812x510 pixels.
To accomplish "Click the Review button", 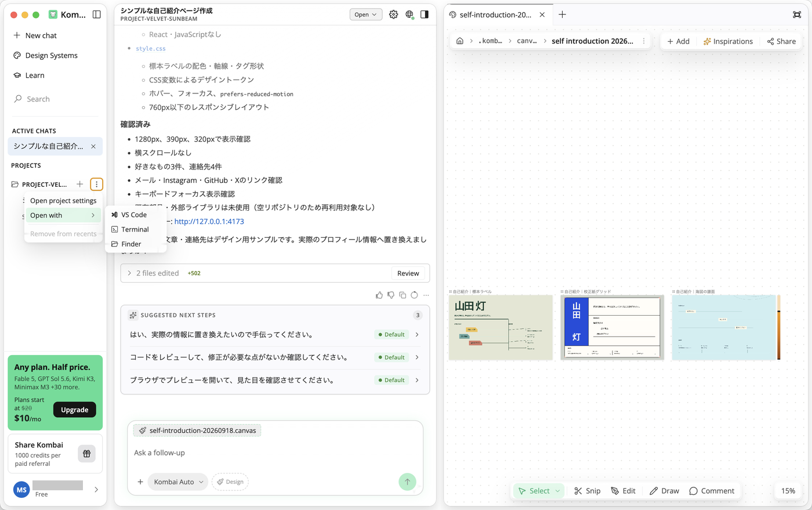I will [x=408, y=273].
